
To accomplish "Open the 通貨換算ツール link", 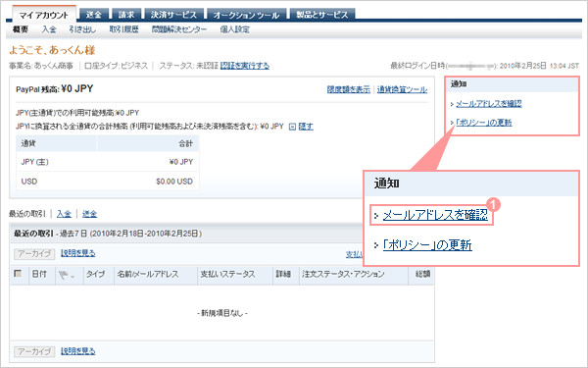I will coord(402,89).
